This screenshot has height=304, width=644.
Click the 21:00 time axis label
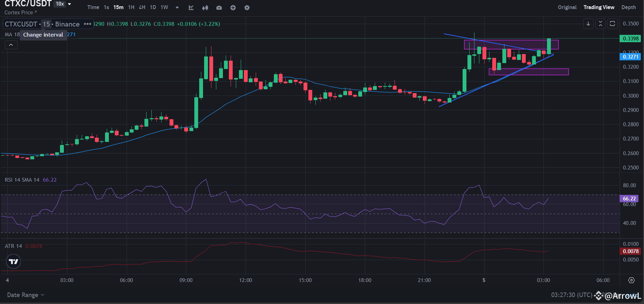[x=424, y=280]
